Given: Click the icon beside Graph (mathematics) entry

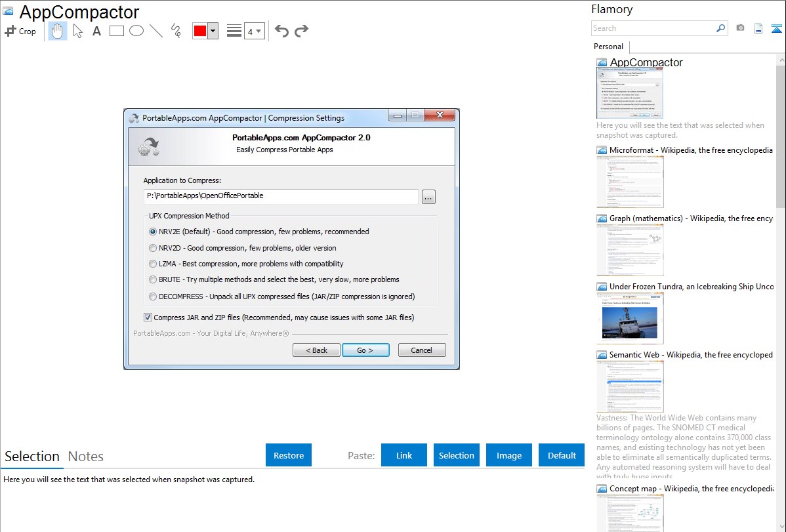Looking at the screenshot, I should 602,218.
